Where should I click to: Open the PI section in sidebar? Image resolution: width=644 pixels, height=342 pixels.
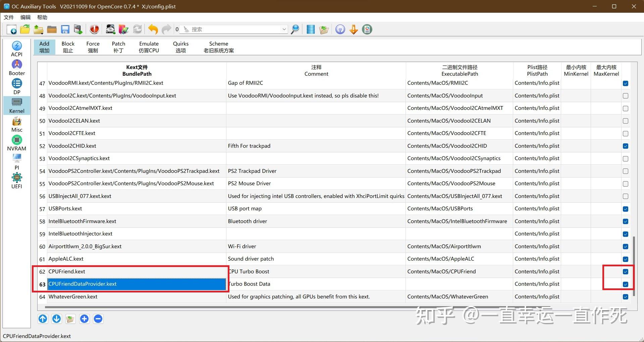tap(17, 162)
